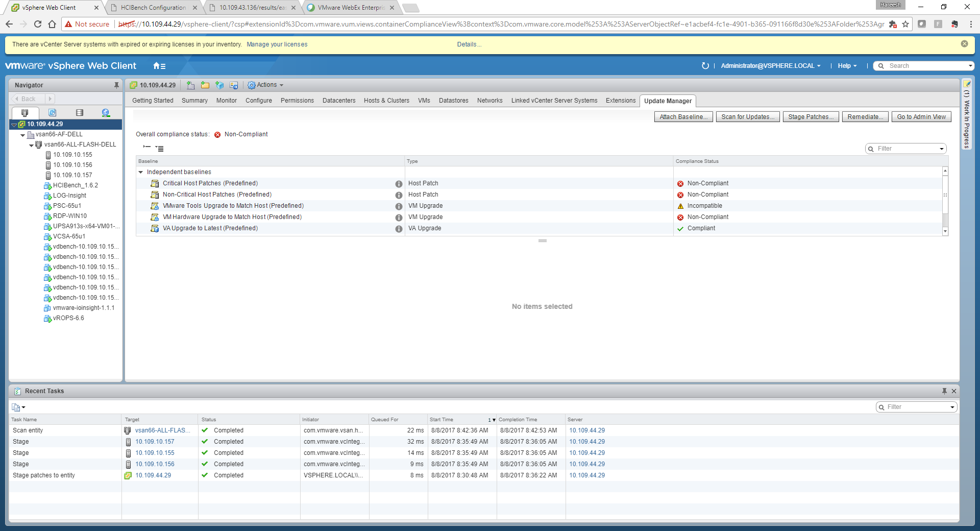Switch to the Monitor tab
This screenshot has height=531, width=980.
[x=226, y=101]
